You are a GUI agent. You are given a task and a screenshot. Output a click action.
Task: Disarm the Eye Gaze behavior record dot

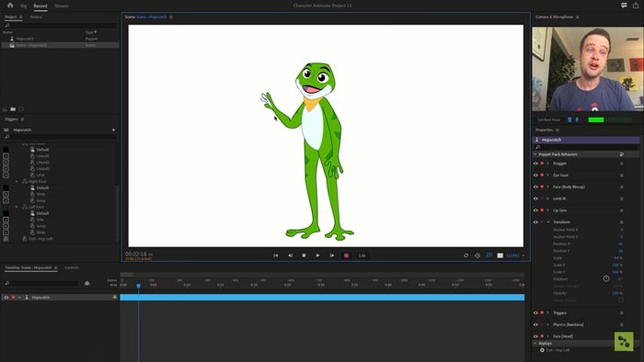tap(542, 175)
